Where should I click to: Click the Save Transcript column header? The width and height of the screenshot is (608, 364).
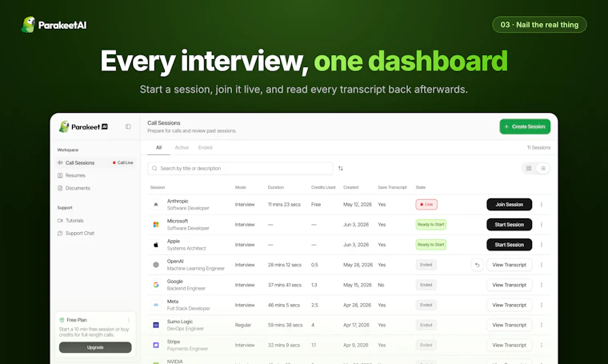coord(392,187)
